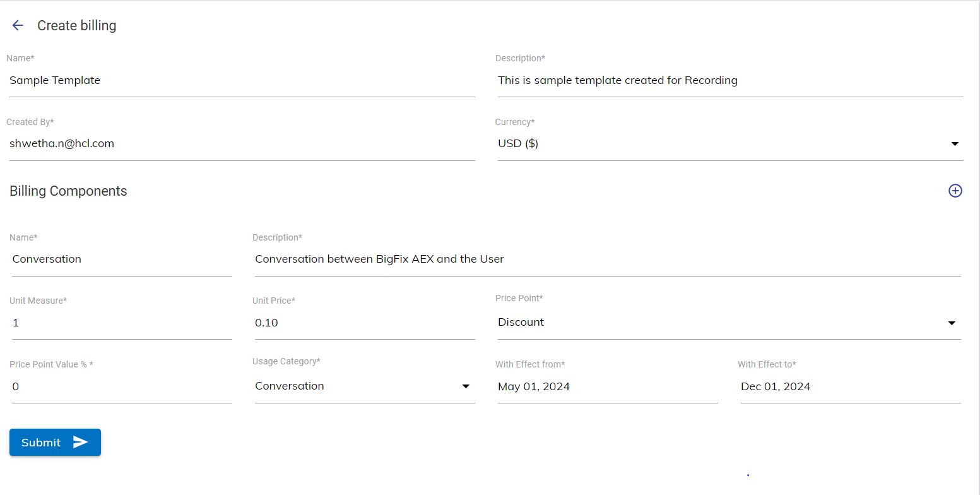
Task: Click the Currency dropdown arrow
Action: pos(954,144)
